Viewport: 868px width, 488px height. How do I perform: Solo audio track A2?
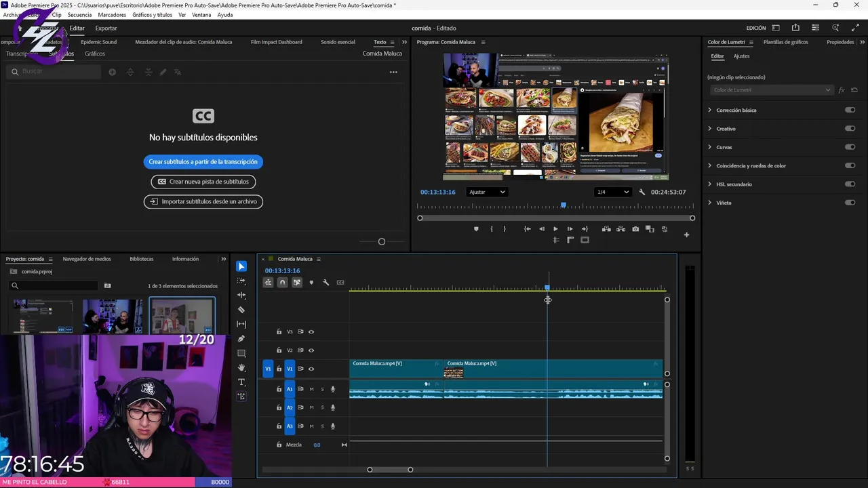(322, 407)
